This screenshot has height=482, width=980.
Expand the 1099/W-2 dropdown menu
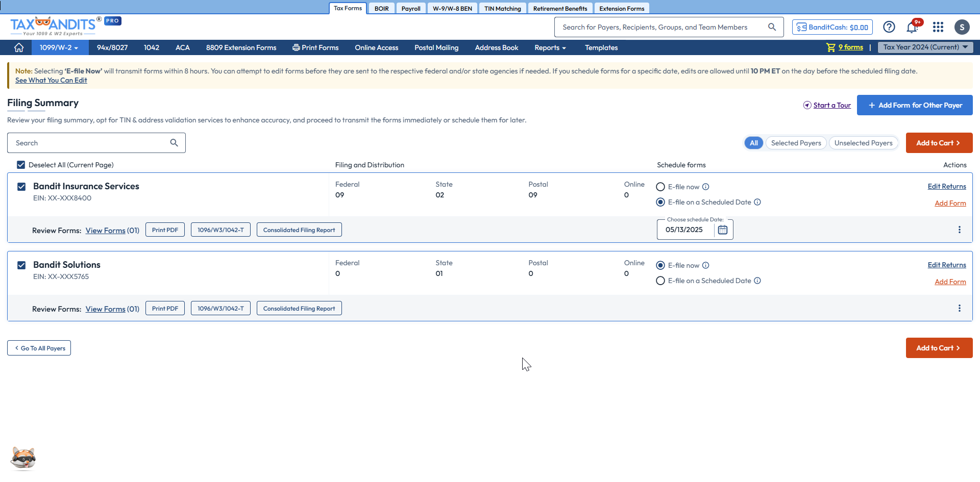click(59, 47)
